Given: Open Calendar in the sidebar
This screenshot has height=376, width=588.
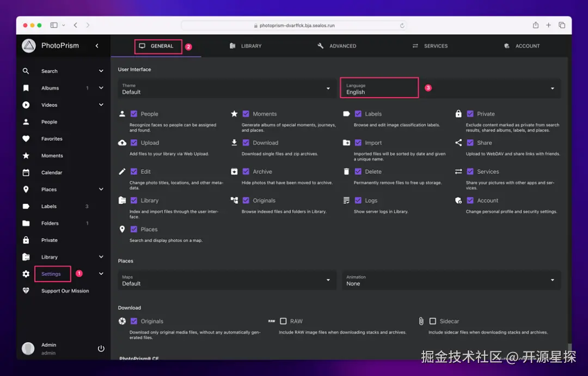Looking at the screenshot, I should point(52,173).
